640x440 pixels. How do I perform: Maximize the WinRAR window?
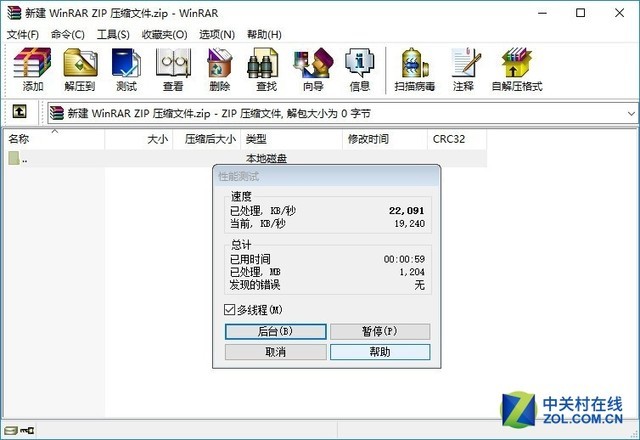580,13
